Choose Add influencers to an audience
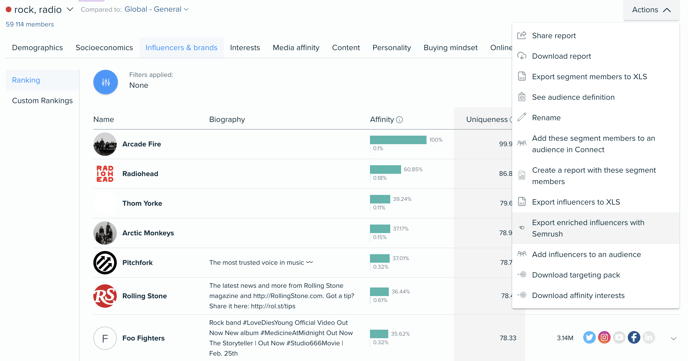 pyautogui.click(x=595, y=254)
